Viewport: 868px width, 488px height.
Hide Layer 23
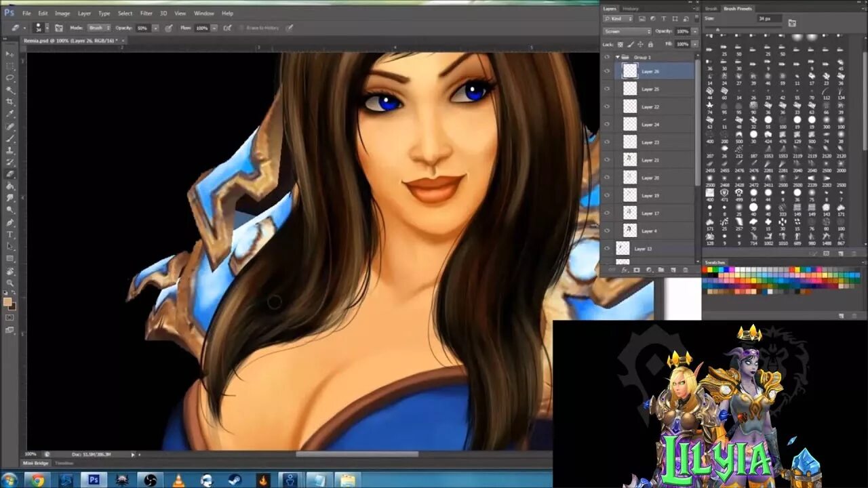[607, 142]
